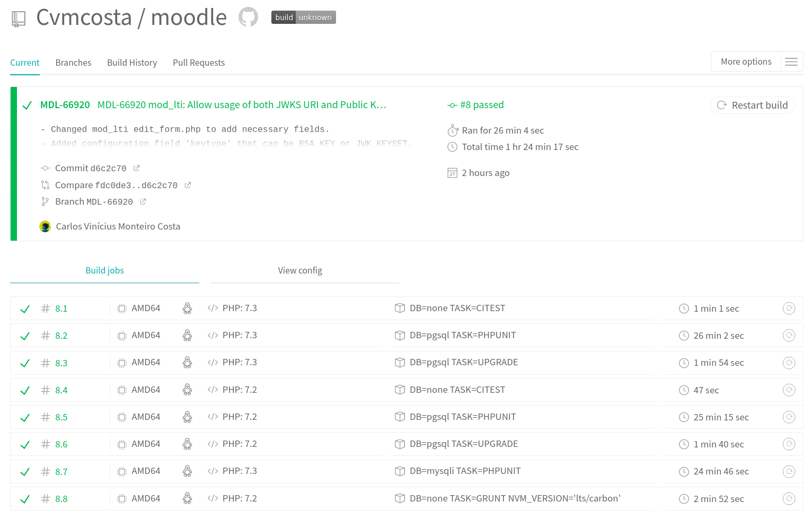Viewport: 812px width, 519px height.
Task: Restart job 8.7 using its restart icon
Action: tap(789, 471)
